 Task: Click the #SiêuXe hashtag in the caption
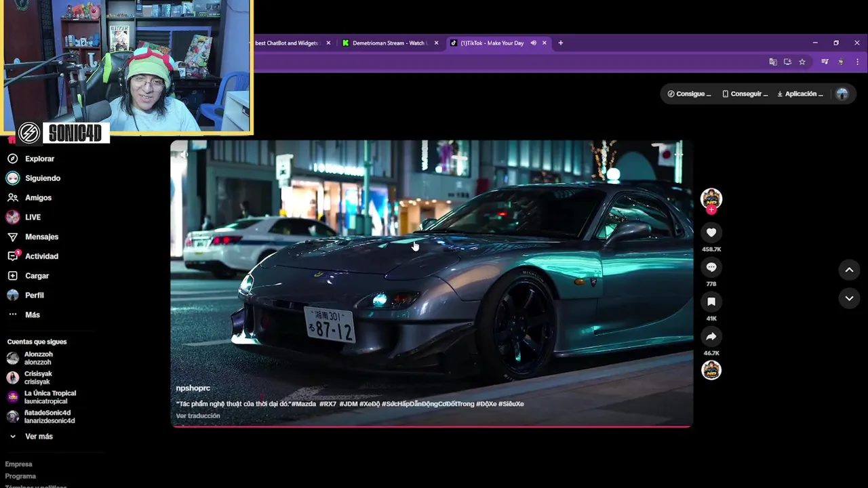click(511, 404)
